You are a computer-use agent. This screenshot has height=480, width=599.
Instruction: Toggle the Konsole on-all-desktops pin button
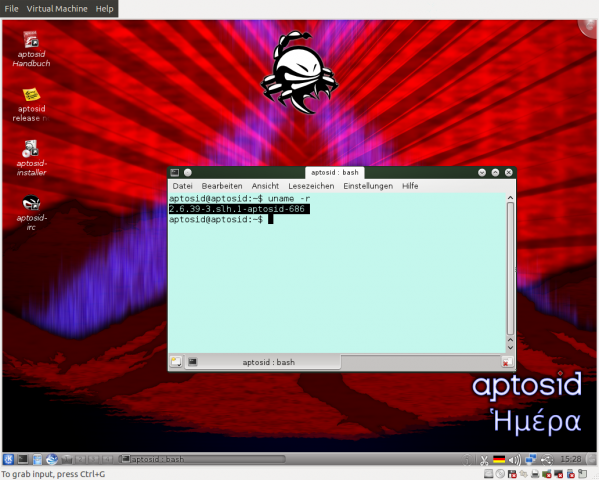(188, 172)
